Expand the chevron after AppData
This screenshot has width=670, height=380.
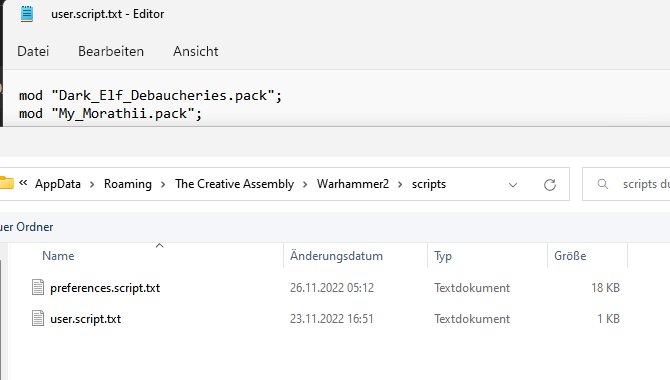(92, 185)
